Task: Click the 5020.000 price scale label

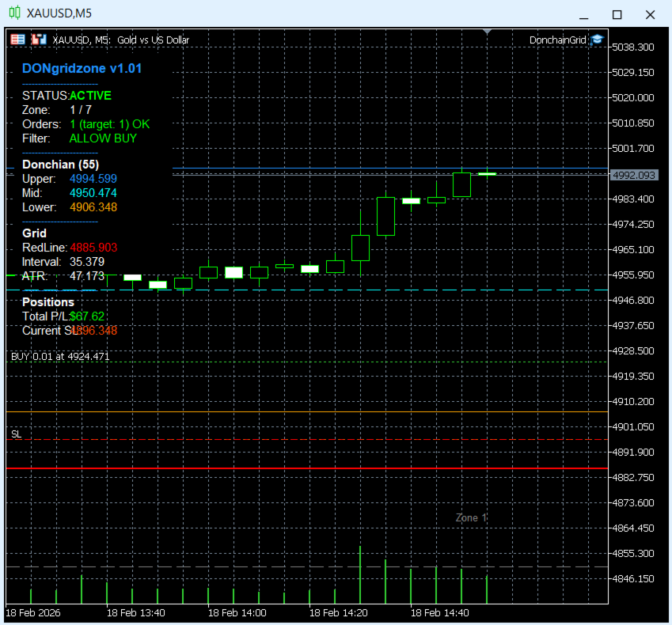Action: point(633,97)
